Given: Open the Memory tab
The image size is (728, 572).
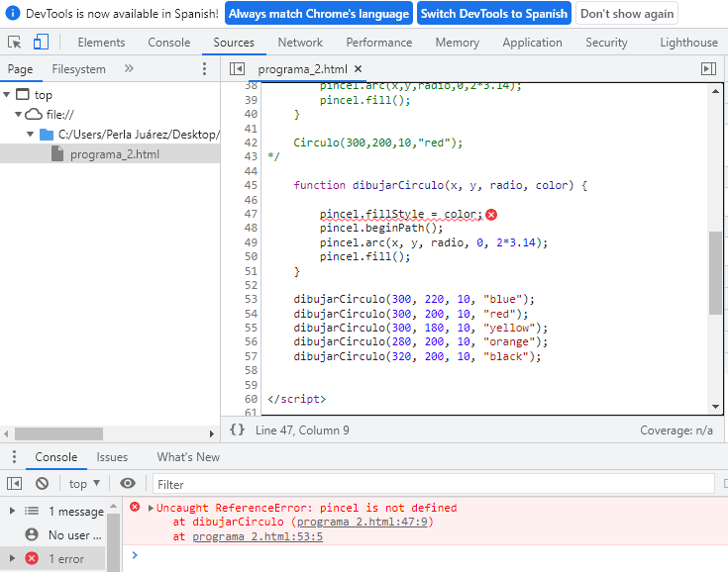Looking at the screenshot, I should tap(457, 43).
